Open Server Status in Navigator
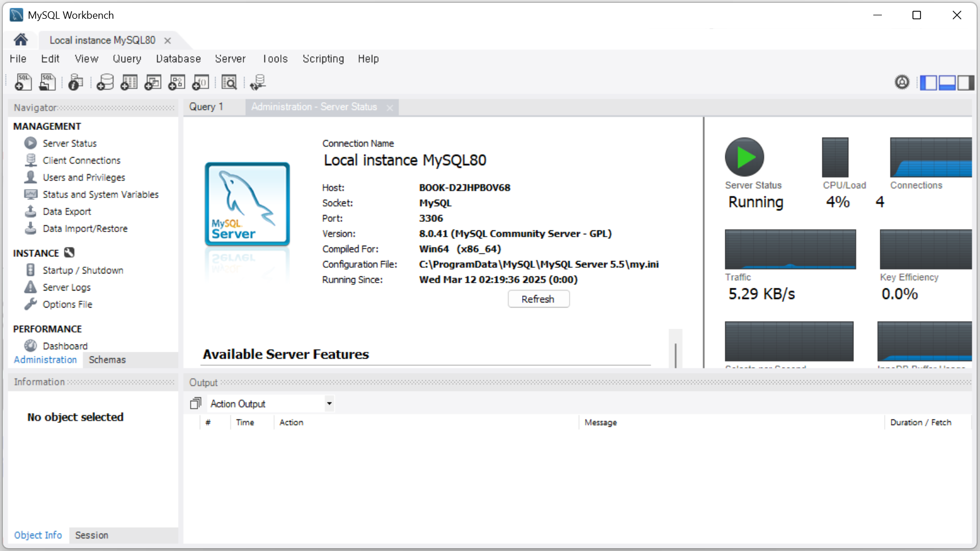This screenshot has width=980, height=551. point(69,143)
